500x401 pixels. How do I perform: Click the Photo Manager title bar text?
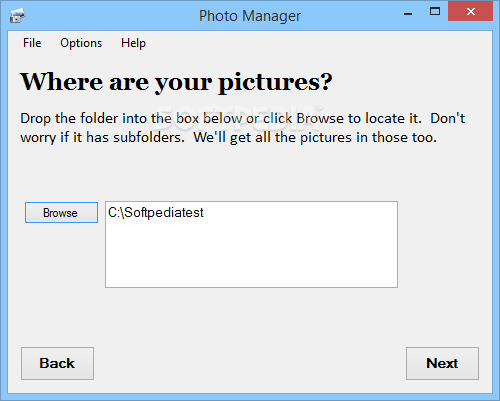point(250,16)
